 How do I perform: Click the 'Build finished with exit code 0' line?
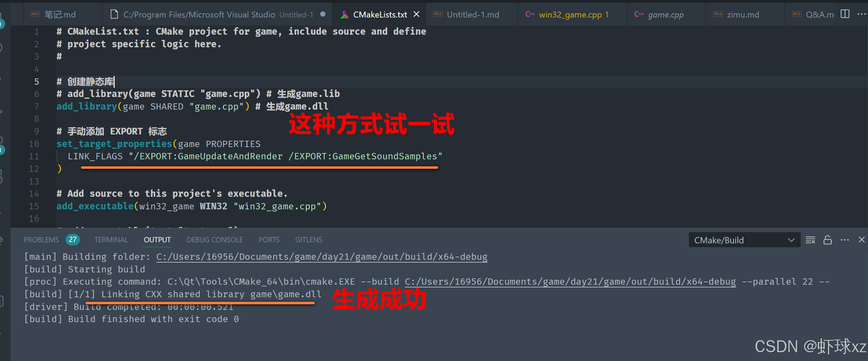pyautogui.click(x=131, y=319)
